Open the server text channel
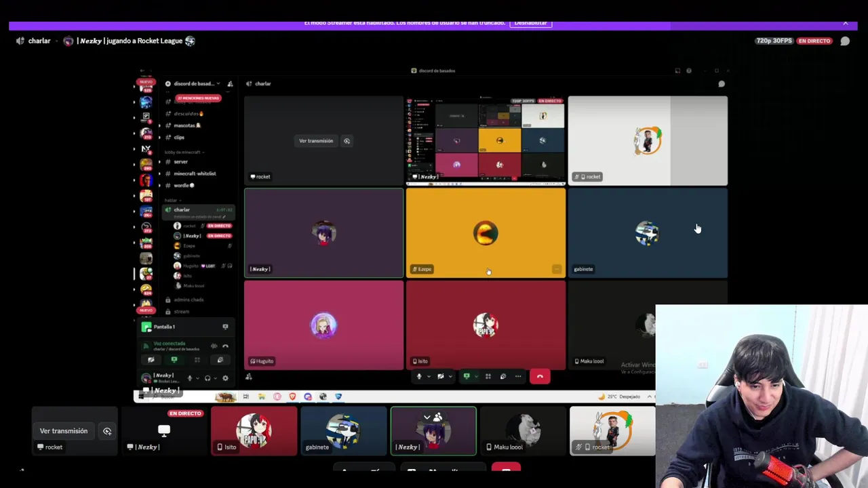The image size is (868, 488). click(x=180, y=162)
